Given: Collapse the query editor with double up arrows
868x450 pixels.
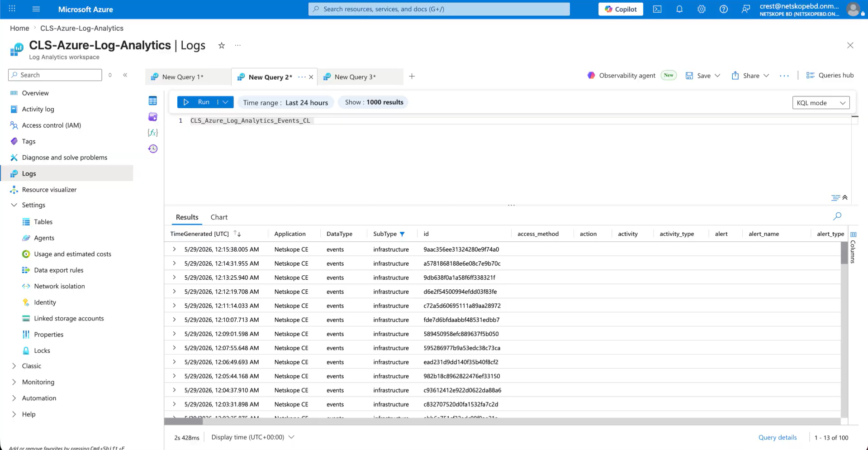Looking at the screenshot, I should 845,197.
